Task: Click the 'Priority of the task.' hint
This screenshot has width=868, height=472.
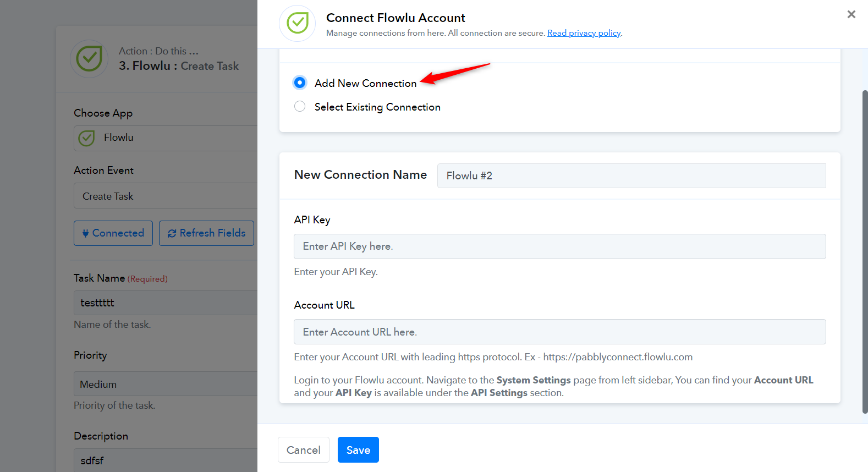Action: [114, 405]
